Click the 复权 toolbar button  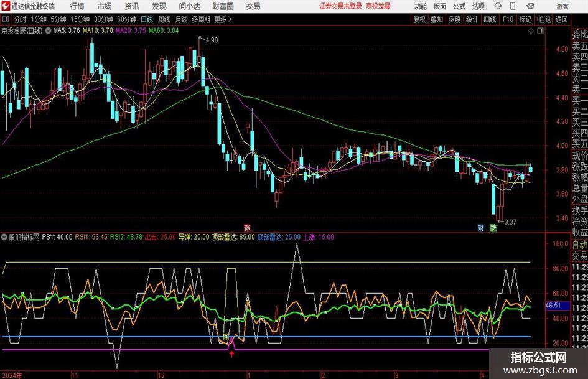(419, 19)
